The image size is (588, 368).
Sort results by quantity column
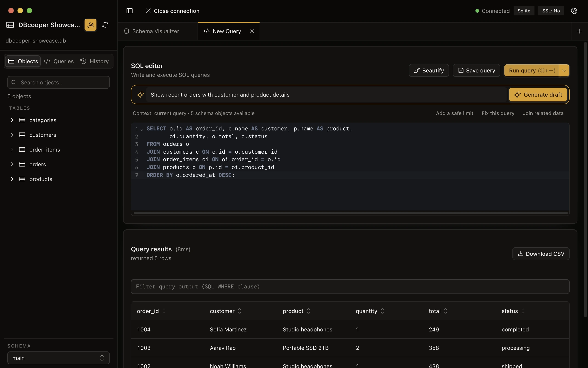coord(382,311)
